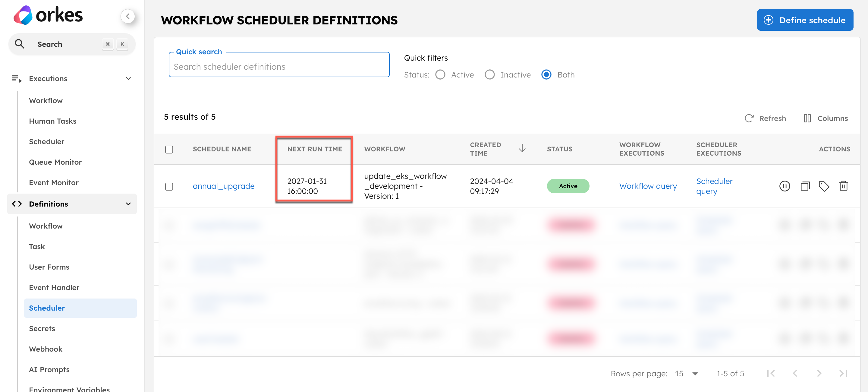Select the Active status filter
Image resolution: width=868 pixels, height=392 pixels.
click(440, 74)
